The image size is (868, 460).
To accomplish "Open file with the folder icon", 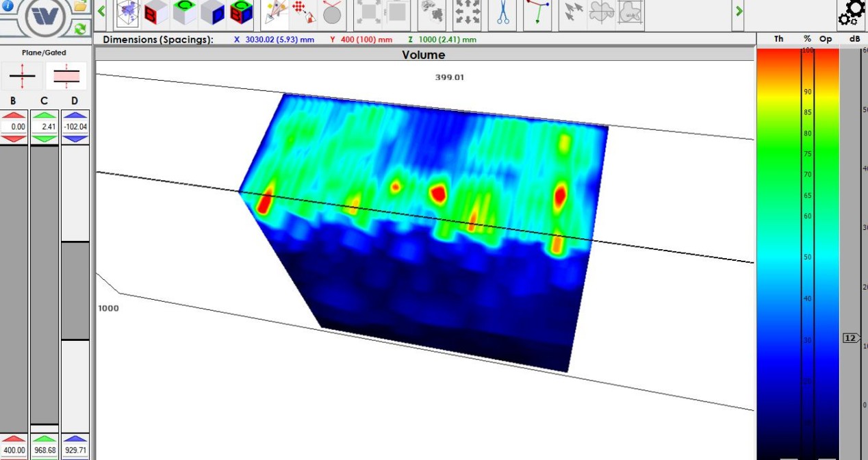I will [x=80, y=6].
